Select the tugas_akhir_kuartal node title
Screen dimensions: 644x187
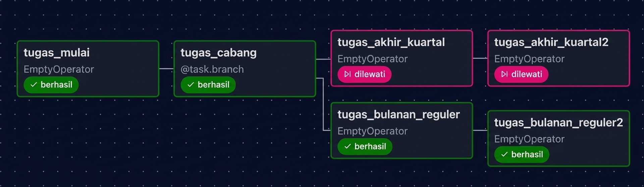[x=391, y=42]
